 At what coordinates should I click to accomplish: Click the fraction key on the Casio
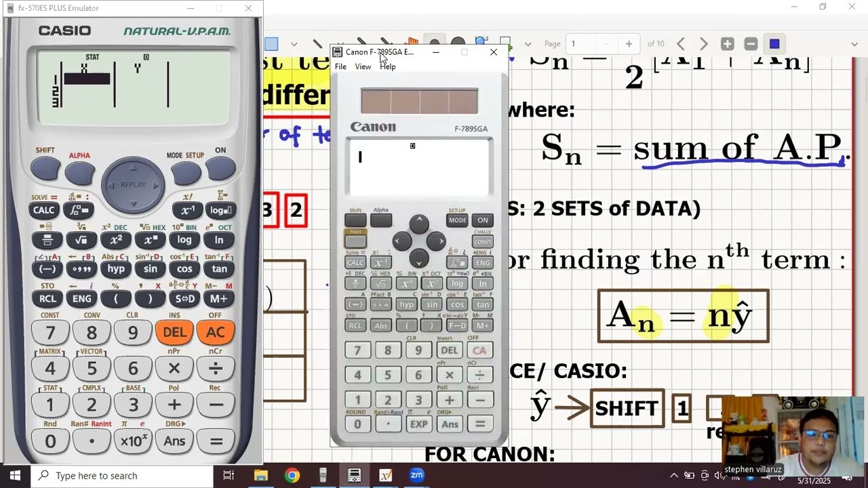tap(47, 240)
